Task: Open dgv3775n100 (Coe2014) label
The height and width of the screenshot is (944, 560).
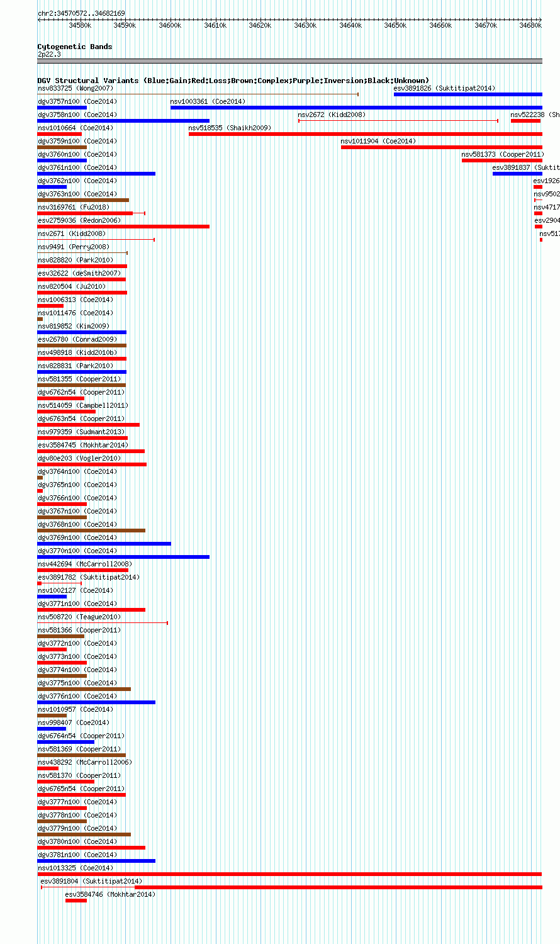Action: click(77, 683)
